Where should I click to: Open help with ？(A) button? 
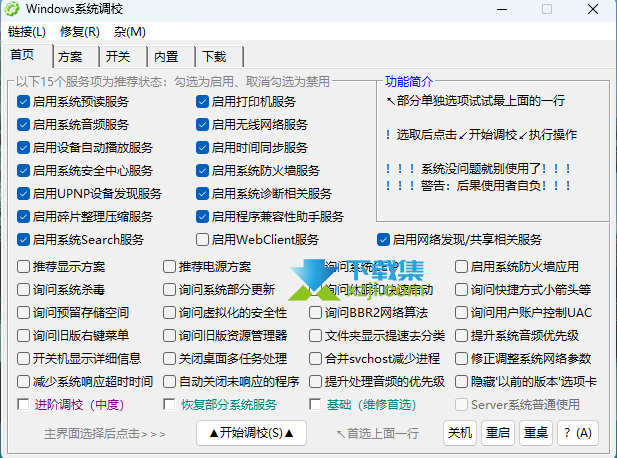coord(578,433)
